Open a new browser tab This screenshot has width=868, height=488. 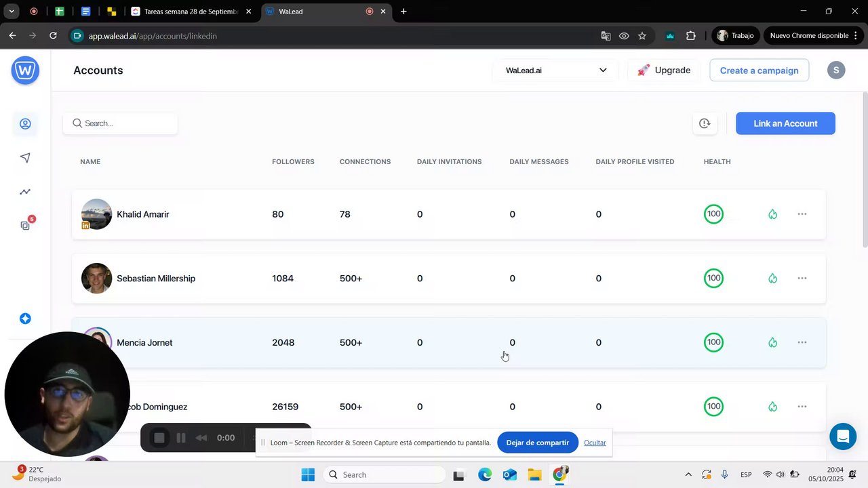(403, 12)
